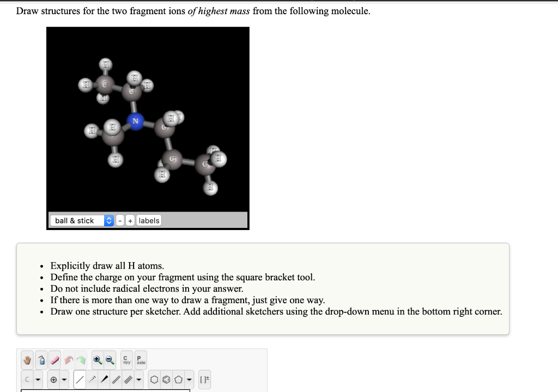The height and width of the screenshot is (392, 558).
Task: Select the cyclopentane ring template
Action: coord(178,379)
